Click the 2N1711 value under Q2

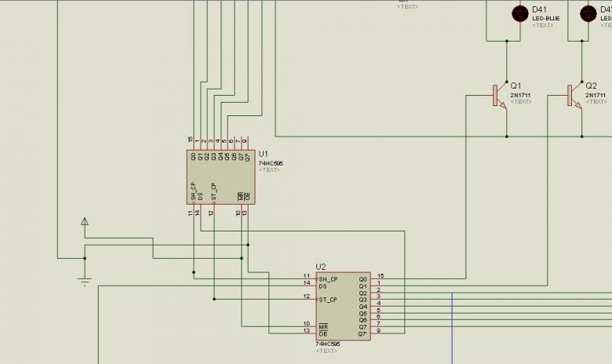pos(596,95)
